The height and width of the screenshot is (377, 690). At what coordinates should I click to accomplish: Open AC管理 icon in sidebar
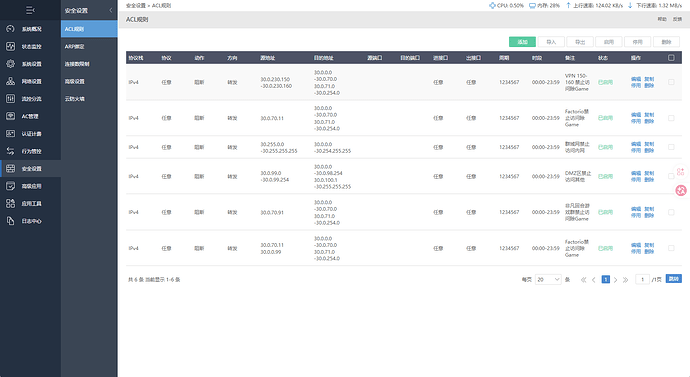tap(10, 116)
